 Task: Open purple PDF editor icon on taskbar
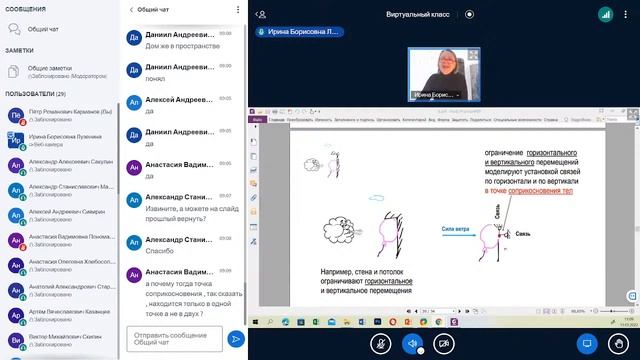click(x=454, y=322)
